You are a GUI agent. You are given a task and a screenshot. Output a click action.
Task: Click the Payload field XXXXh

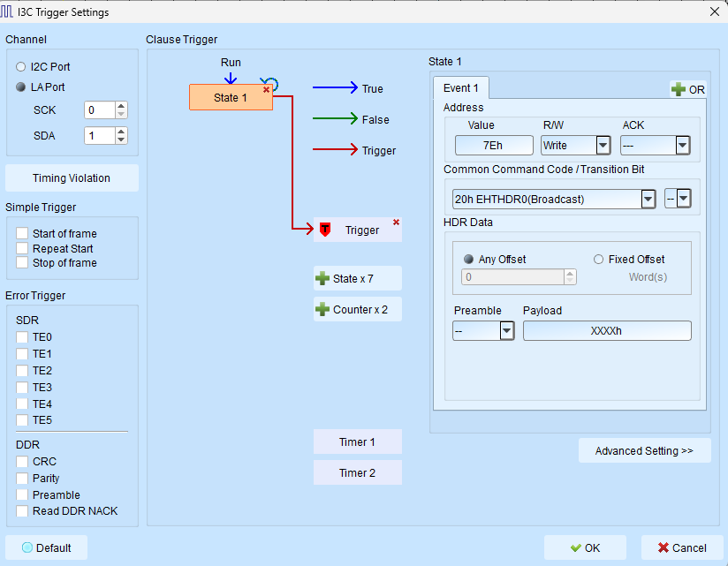point(607,331)
